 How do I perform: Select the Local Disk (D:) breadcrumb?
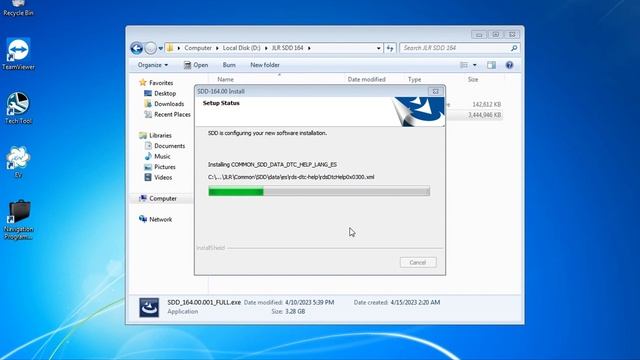click(x=241, y=48)
